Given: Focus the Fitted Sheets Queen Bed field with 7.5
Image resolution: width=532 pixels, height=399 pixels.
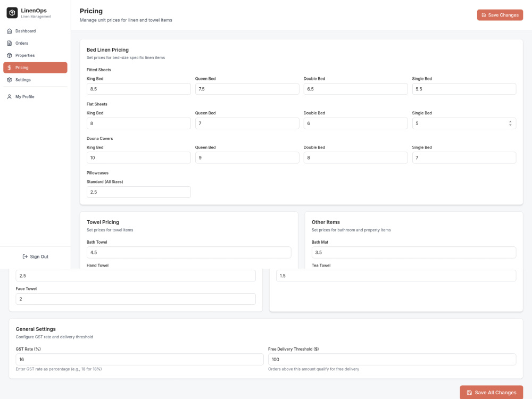Looking at the screenshot, I should 247,89.
